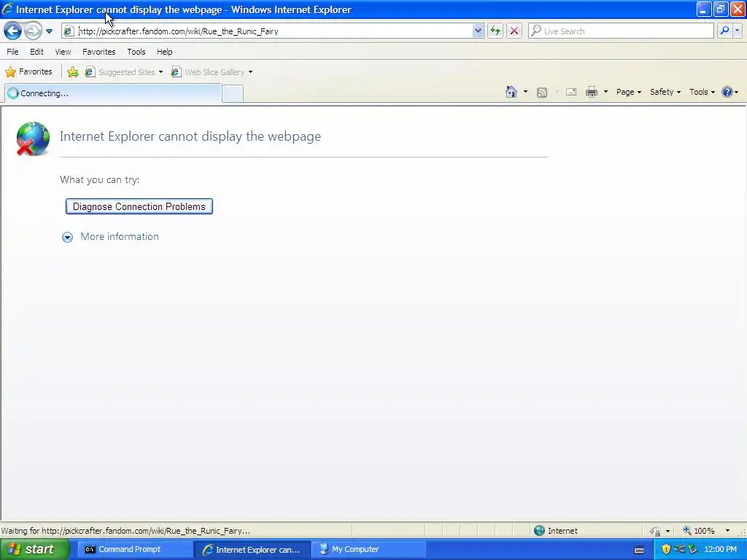This screenshot has width=747, height=560.
Task: Click the Internet zone globe icon
Action: click(539, 531)
